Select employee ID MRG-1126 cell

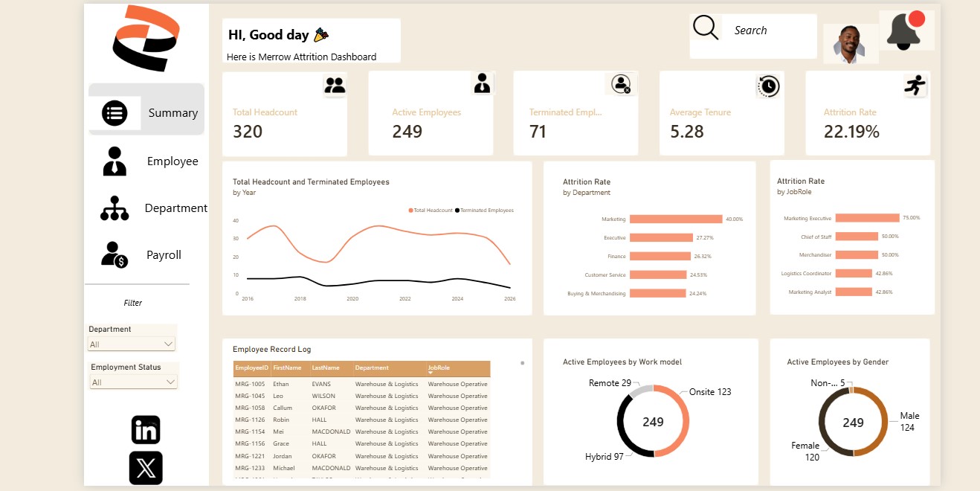[x=249, y=420]
